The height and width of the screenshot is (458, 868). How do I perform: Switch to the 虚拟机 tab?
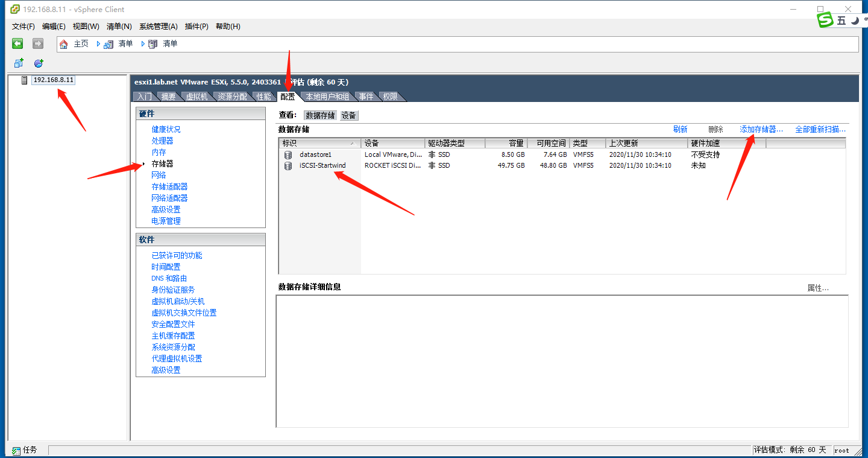point(197,97)
